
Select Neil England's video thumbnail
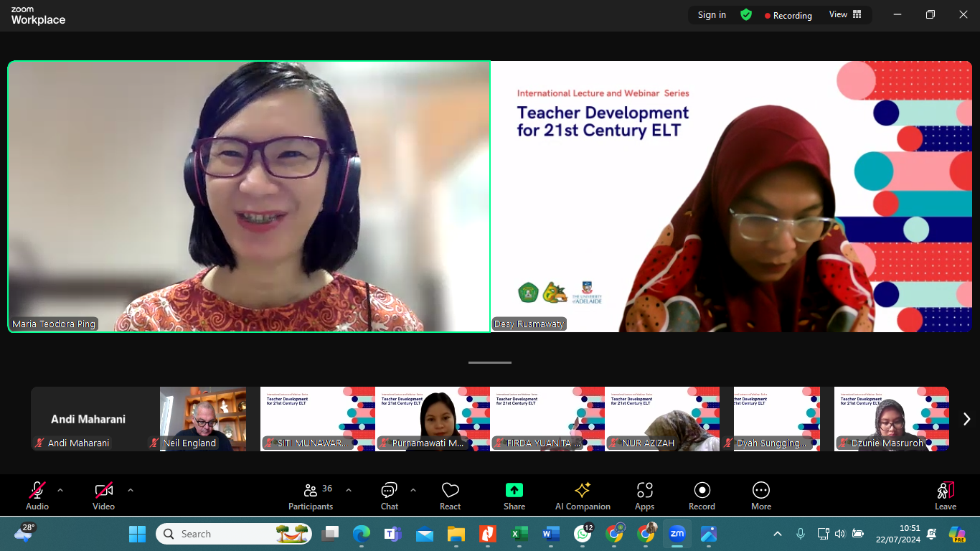point(203,419)
